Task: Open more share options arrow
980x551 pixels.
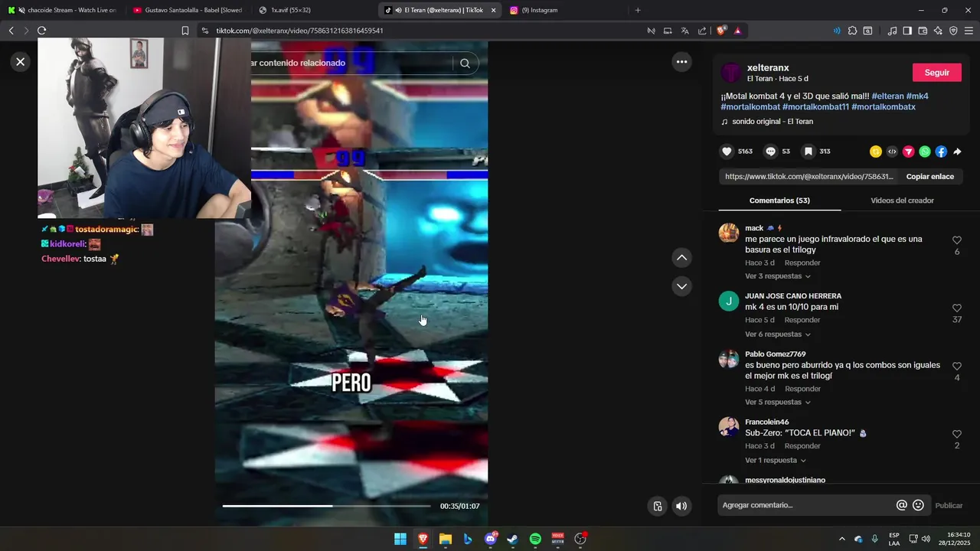Action: pyautogui.click(x=957, y=152)
